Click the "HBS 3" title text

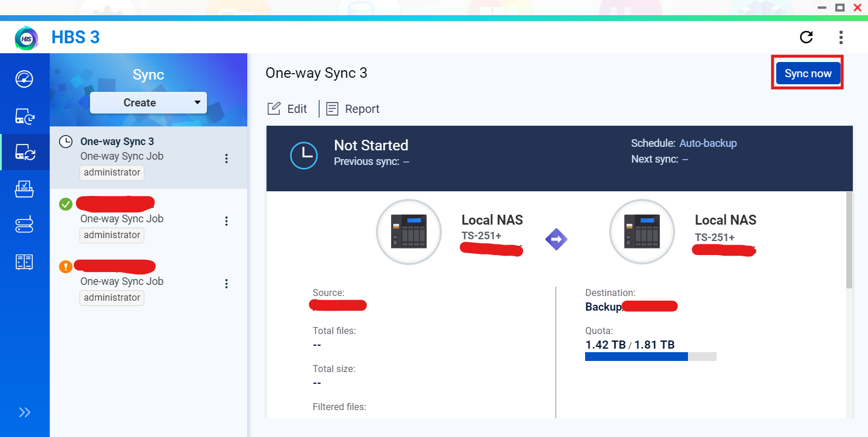75,37
